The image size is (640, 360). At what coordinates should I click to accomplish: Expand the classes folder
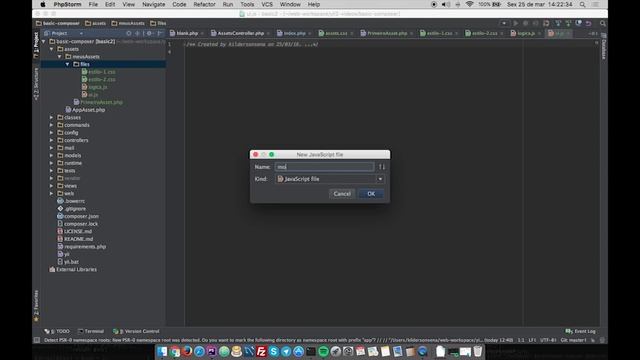(51, 118)
